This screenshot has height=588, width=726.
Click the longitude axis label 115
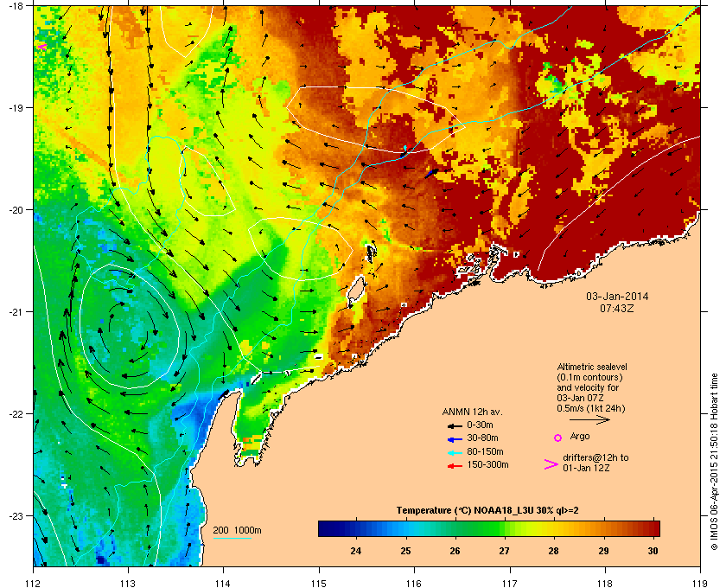pyautogui.click(x=319, y=583)
